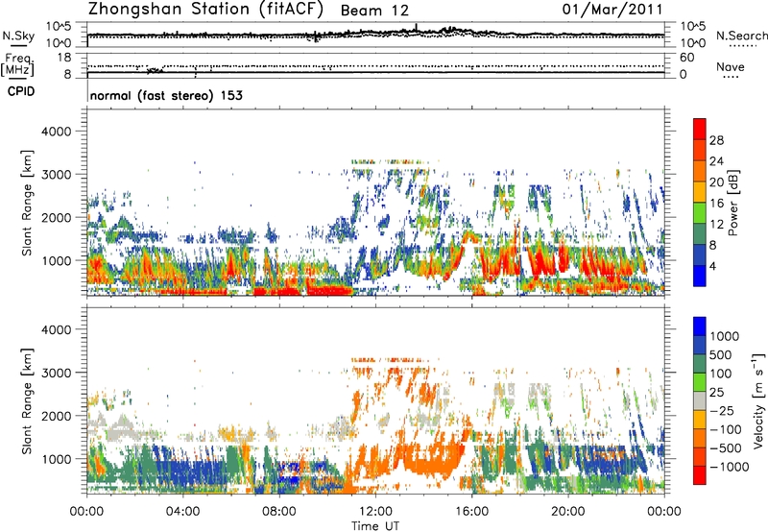Click the '500' tick on the velocity colorbar
This screenshot has width=768, height=532.
(720, 354)
